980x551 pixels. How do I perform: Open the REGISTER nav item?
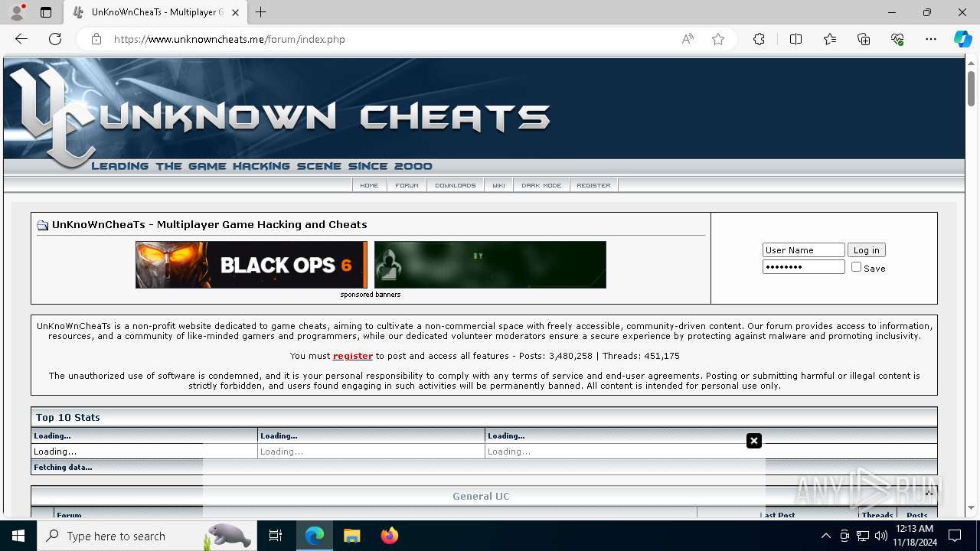pos(593,185)
